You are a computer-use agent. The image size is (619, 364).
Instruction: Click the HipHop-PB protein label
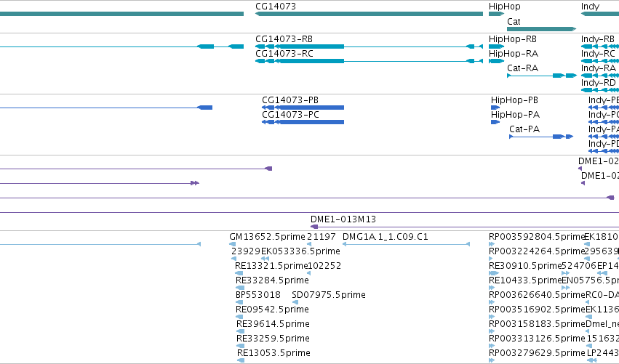click(x=514, y=100)
